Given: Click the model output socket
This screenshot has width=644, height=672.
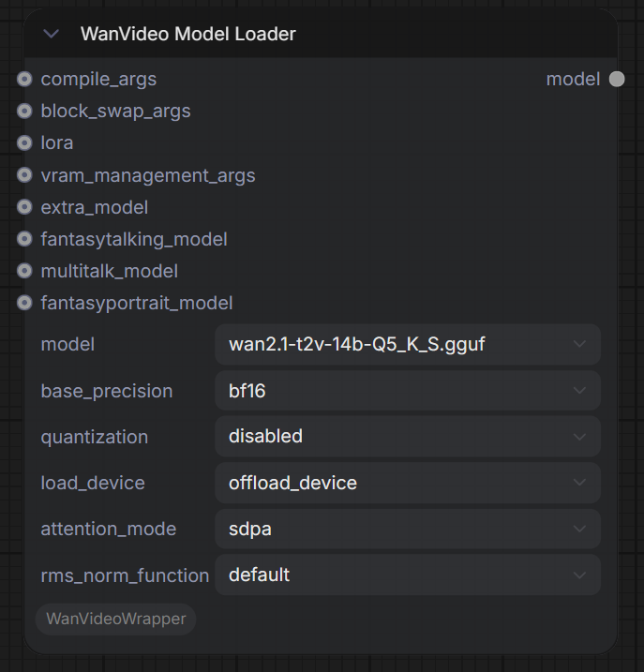Looking at the screenshot, I should tap(617, 80).
